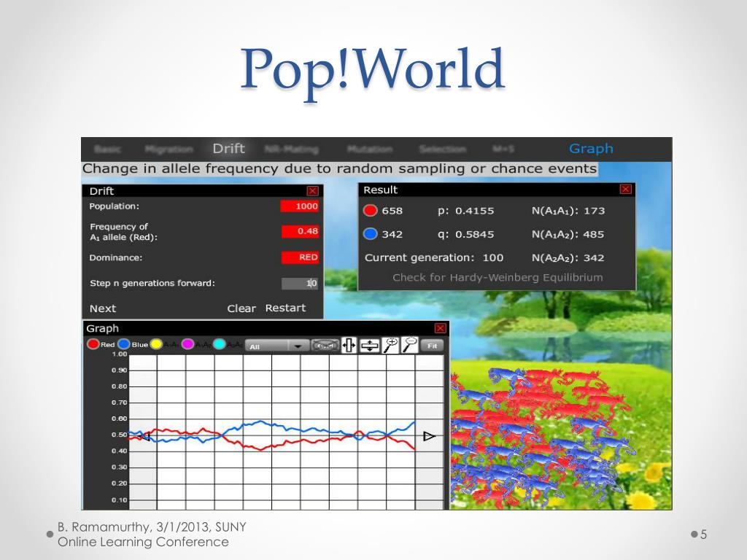Click the Population field showing 1000
Viewport: 747px width, 560px height.
click(x=300, y=206)
